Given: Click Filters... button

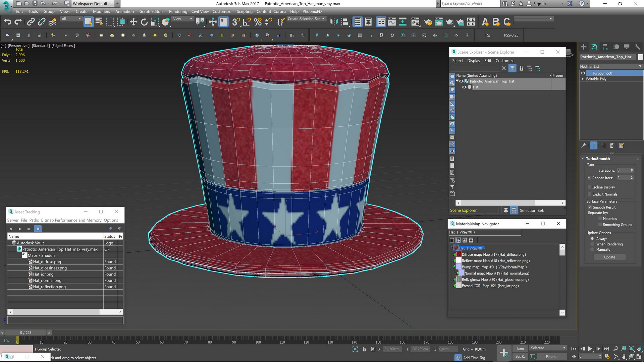Looking at the screenshot, I should coord(552,356).
